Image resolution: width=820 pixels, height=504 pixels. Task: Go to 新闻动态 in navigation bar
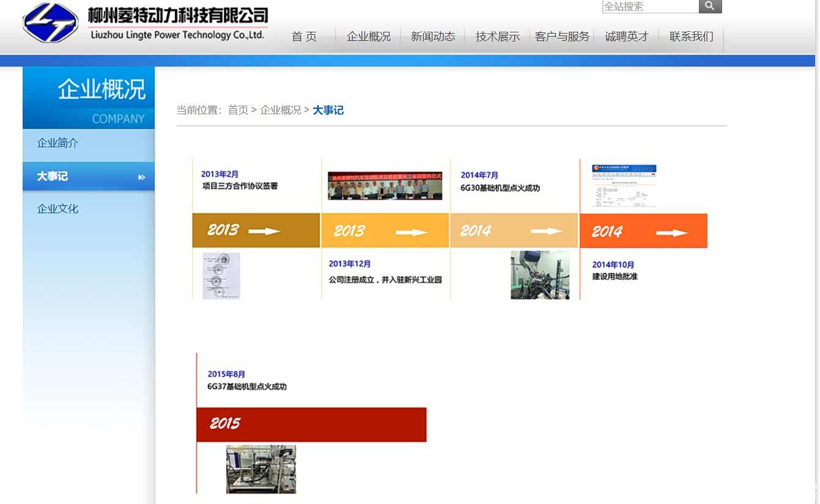click(433, 37)
